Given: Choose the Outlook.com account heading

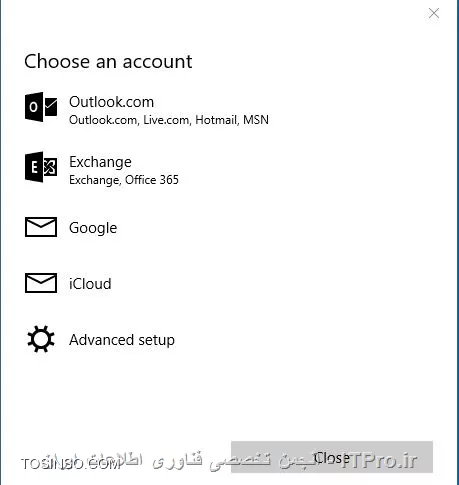Looking at the screenshot, I should click(x=111, y=102).
